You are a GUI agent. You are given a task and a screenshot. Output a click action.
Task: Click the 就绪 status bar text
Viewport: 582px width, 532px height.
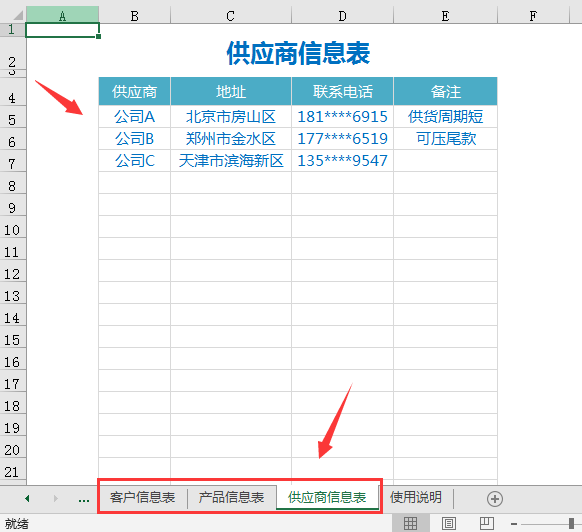pos(16,524)
